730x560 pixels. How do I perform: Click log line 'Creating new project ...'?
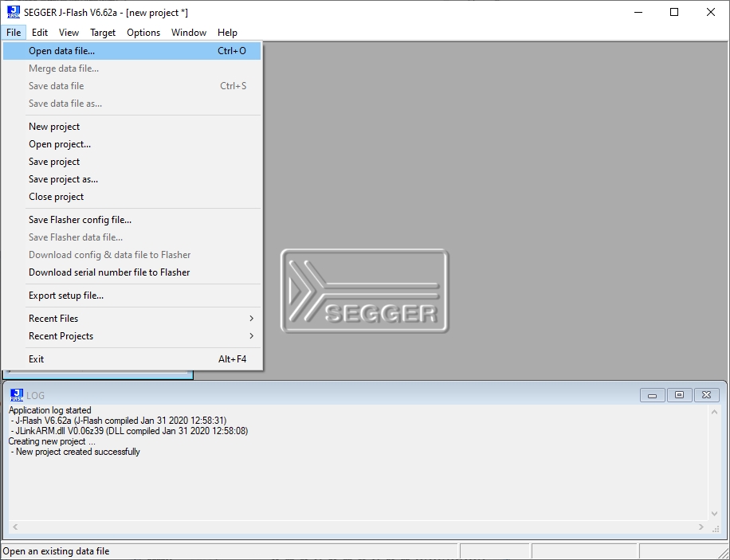(x=52, y=441)
